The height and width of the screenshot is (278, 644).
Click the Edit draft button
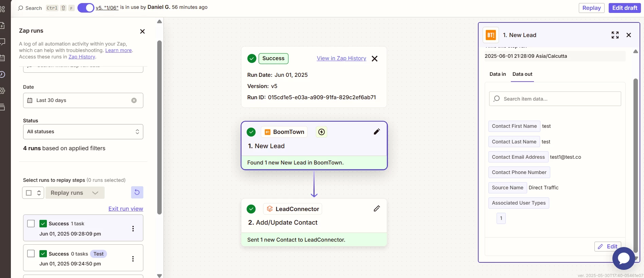624,8
